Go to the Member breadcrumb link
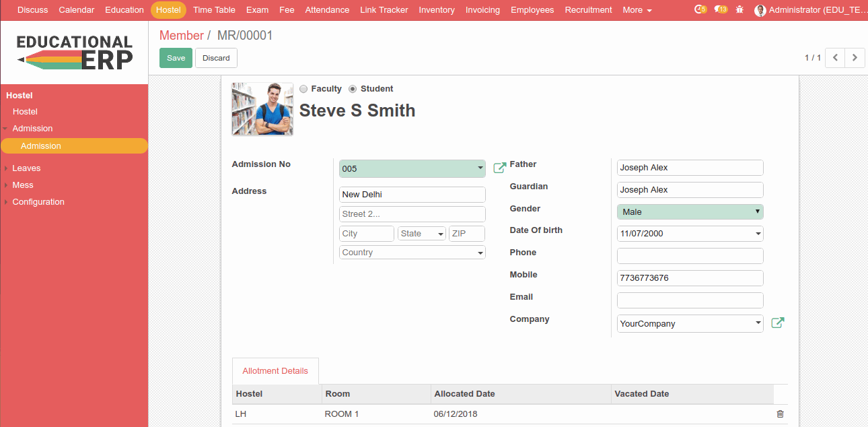This screenshot has height=427, width=868. (182, 36)
